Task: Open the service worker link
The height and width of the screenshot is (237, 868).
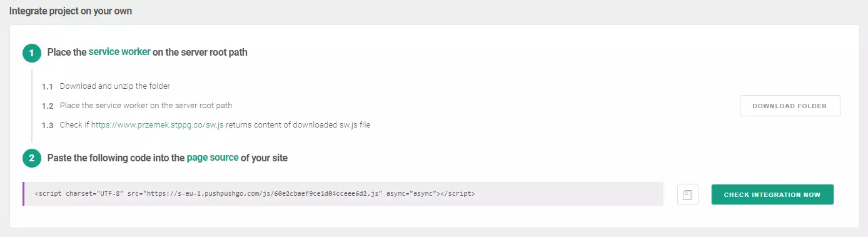Action: [119, 52]
